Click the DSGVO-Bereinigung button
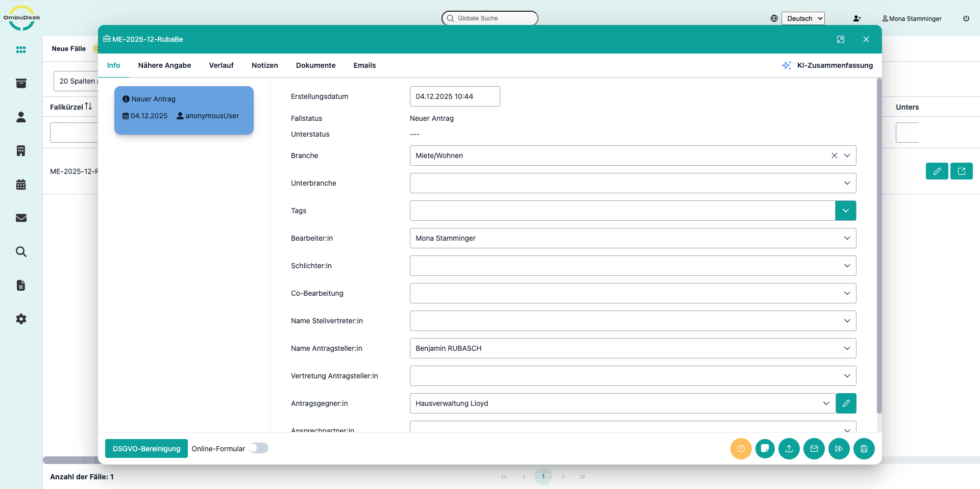Viewport: 980px width, 489px height. [146, 449]
